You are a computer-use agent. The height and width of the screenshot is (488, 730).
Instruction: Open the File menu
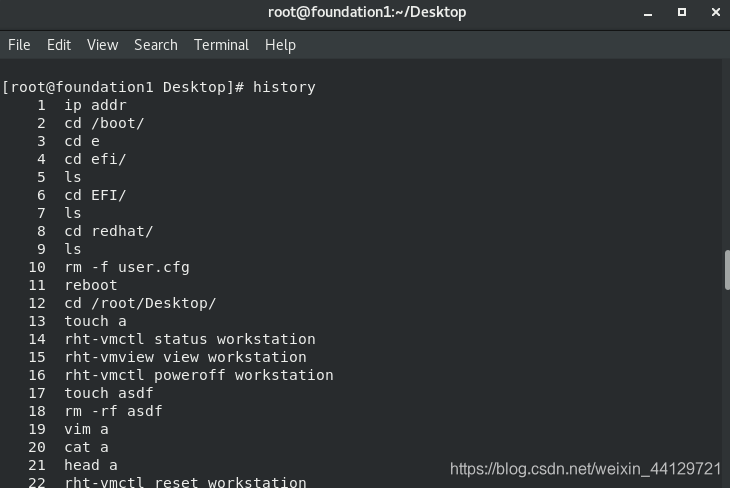(x=19, y=45)
